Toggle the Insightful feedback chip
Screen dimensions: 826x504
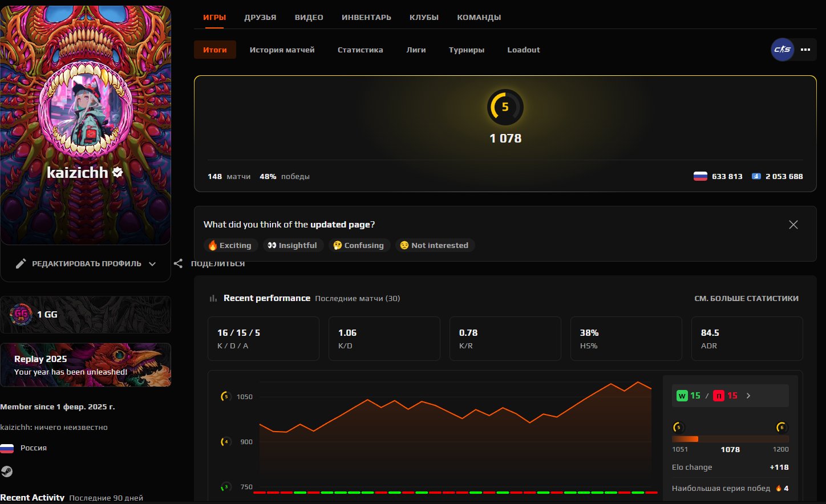[x=293, y=245]
